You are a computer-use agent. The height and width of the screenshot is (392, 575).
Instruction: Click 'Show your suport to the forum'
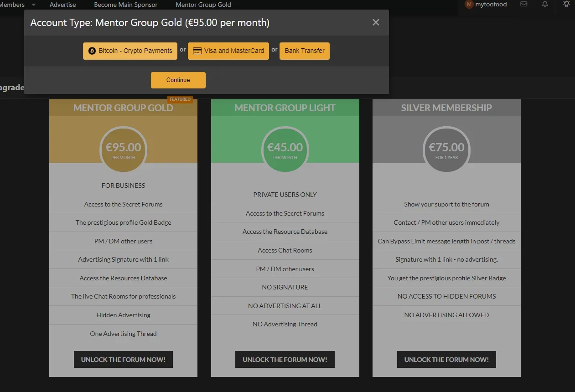tap(446, 204)
